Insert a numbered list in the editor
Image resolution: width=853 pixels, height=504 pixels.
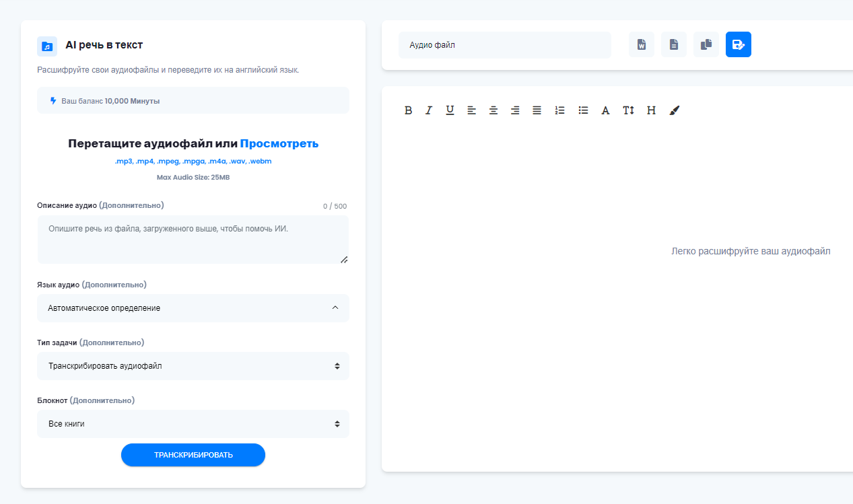pyautogui.click(x=559, y=110)
